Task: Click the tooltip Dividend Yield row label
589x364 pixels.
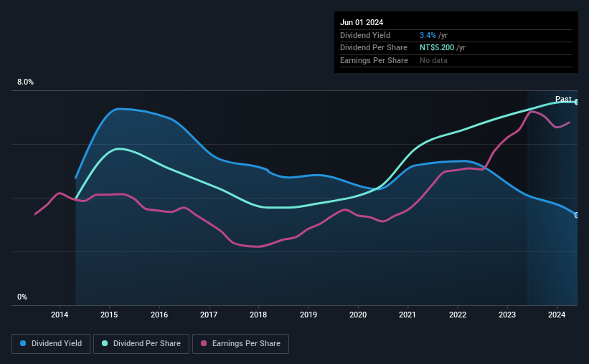Action: pos(365,35)
